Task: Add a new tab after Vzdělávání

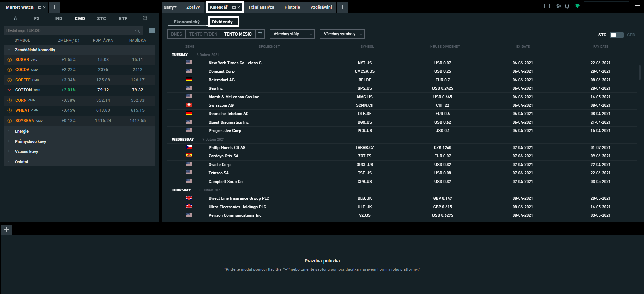Action: click(x=342, y=7)
